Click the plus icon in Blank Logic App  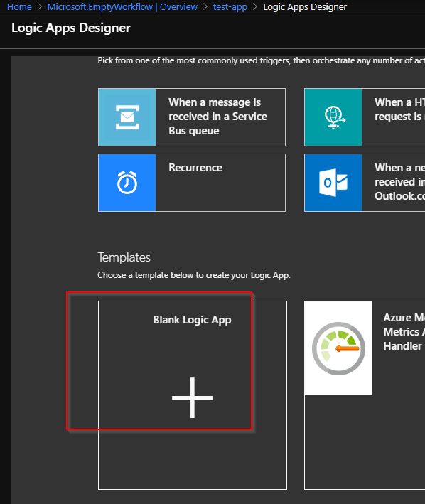192,397
